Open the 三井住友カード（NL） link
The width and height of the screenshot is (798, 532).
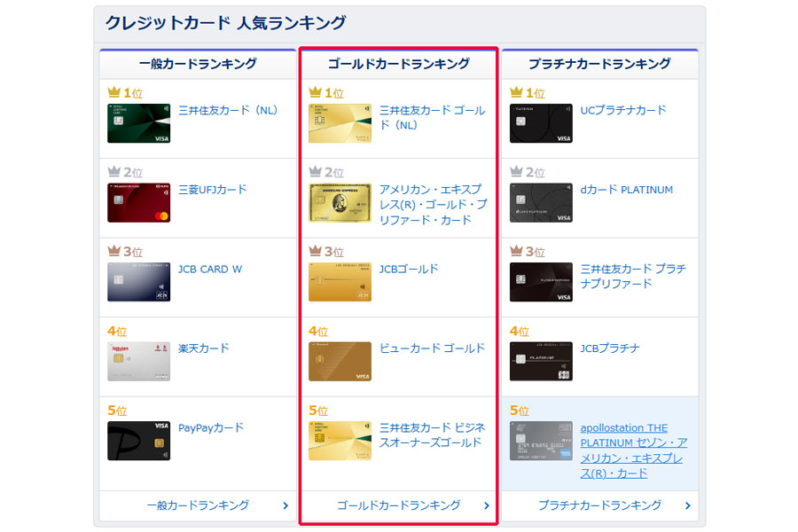228,111
